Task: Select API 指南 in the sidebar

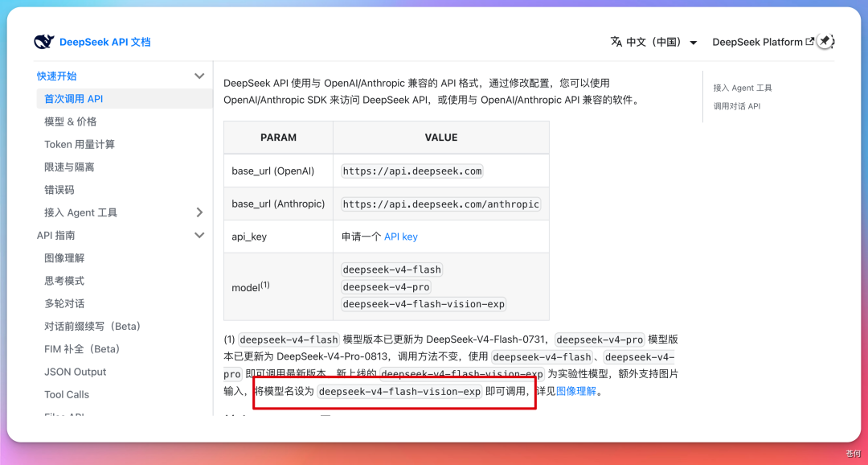Action: point(56,235)
